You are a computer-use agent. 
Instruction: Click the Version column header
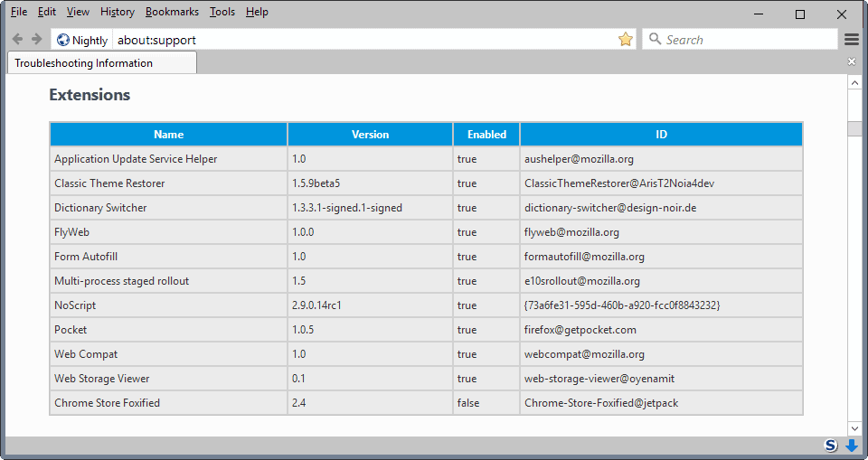pos(371,135)
